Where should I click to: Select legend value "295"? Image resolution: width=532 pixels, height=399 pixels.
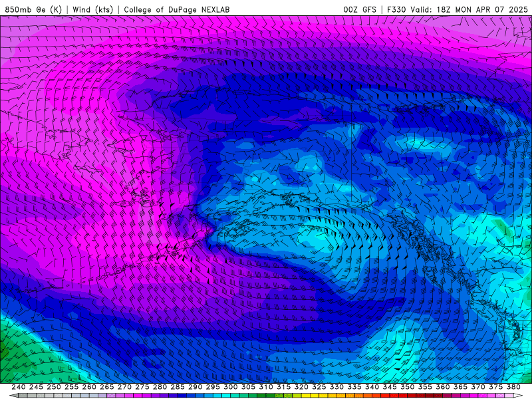(213, 387)
